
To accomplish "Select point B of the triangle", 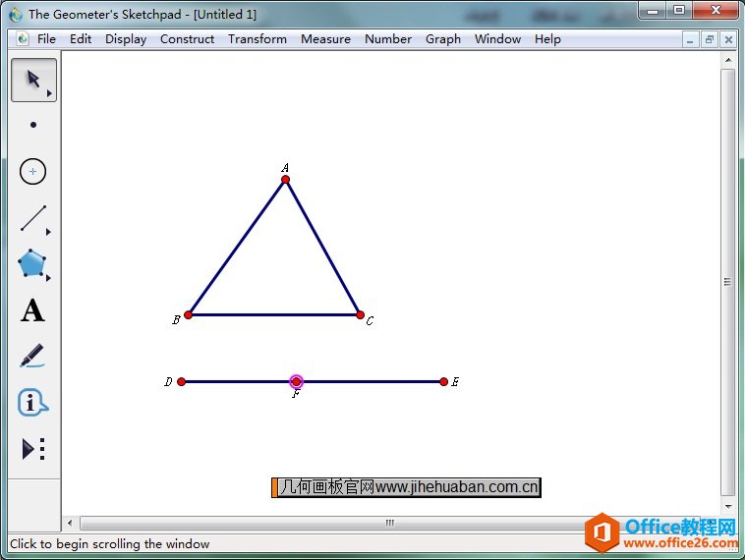I will 188,315.
